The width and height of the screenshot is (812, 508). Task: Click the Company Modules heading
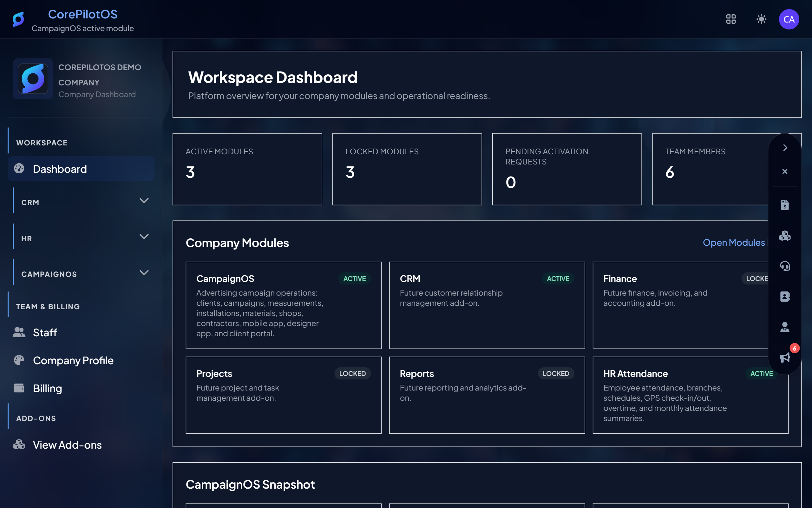237,243
